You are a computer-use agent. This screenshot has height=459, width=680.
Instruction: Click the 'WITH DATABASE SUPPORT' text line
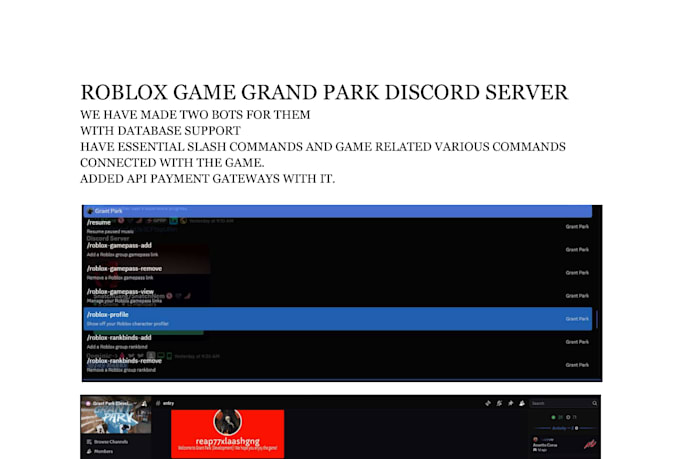(160, 131)
